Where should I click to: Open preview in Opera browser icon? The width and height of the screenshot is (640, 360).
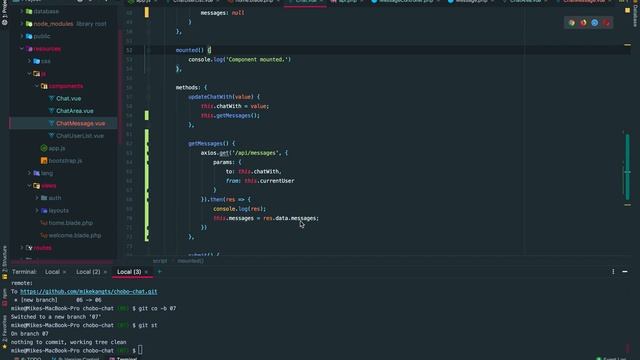(x=607, y=23)
